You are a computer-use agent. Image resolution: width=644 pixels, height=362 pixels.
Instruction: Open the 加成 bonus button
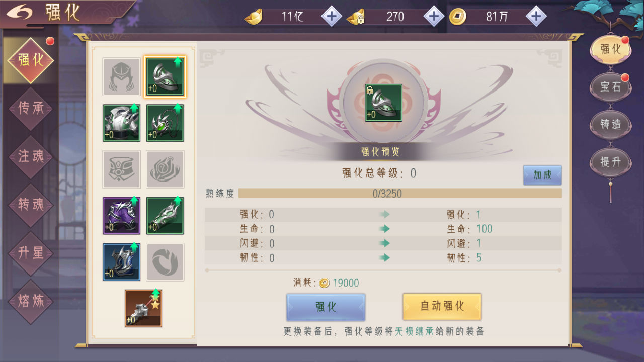[x=542, y=175]
